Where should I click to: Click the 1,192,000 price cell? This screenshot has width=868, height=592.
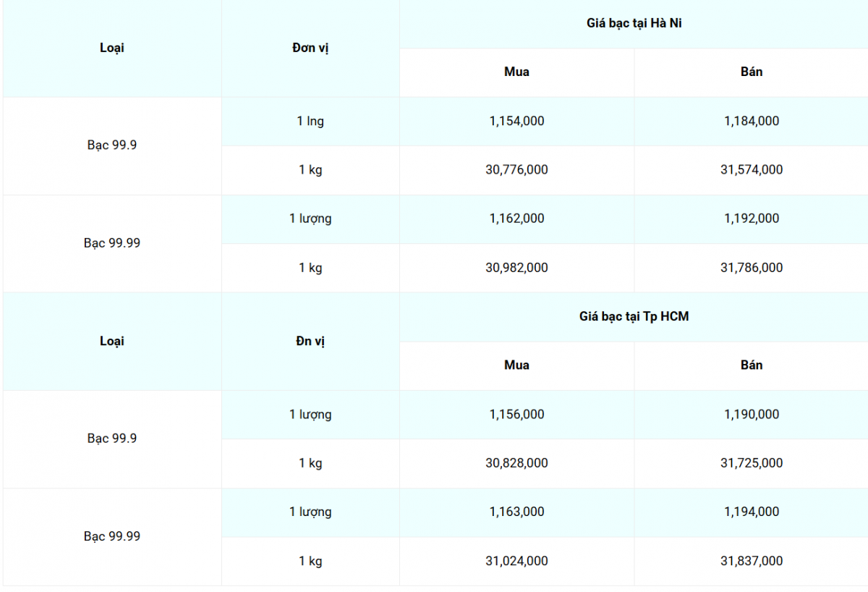point(752,218)
